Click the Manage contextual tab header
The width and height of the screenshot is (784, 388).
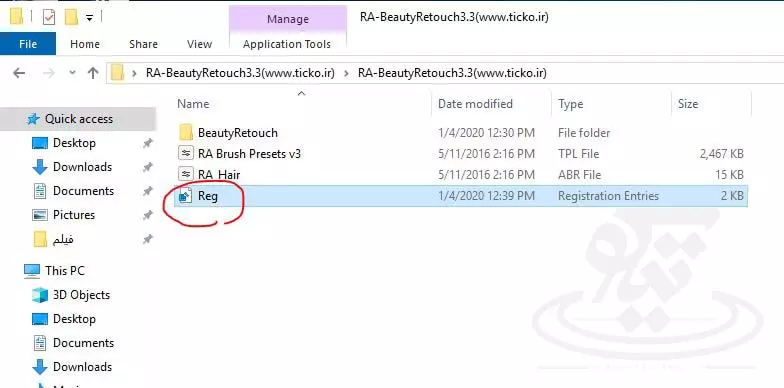tap(288, 19)
